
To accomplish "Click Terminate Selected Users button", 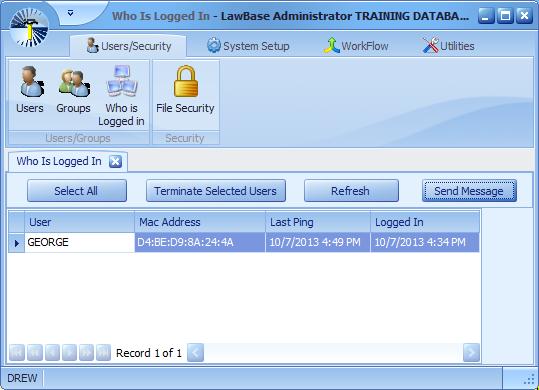I will (216, 191).
